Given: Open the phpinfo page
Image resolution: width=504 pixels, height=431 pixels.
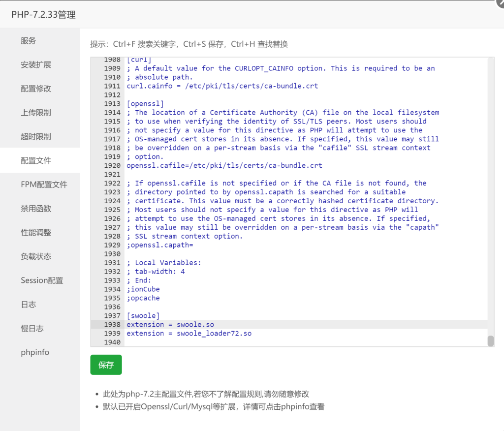Looking at the screenshot, I should click(35, 352).
